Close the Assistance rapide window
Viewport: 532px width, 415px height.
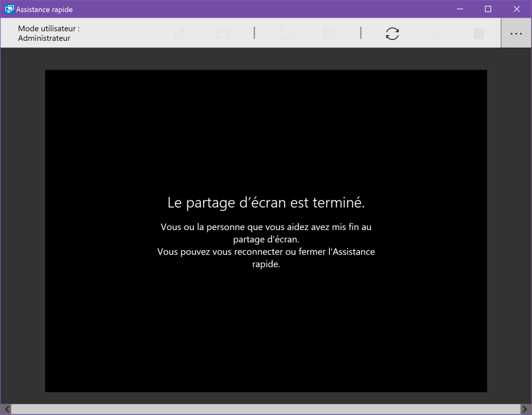pos(516,9)
